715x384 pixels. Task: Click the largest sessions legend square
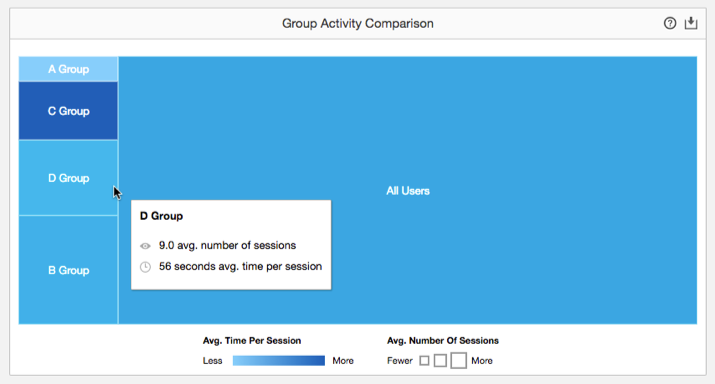coord(458,360)
